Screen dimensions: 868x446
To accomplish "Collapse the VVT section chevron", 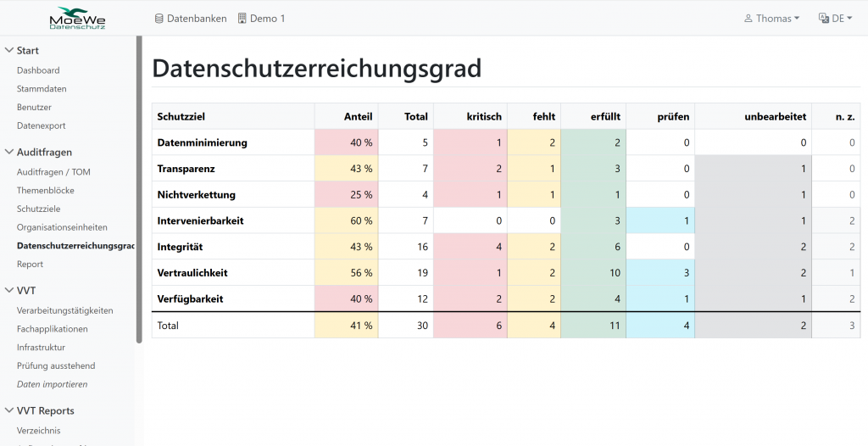I will pos(8,291).
